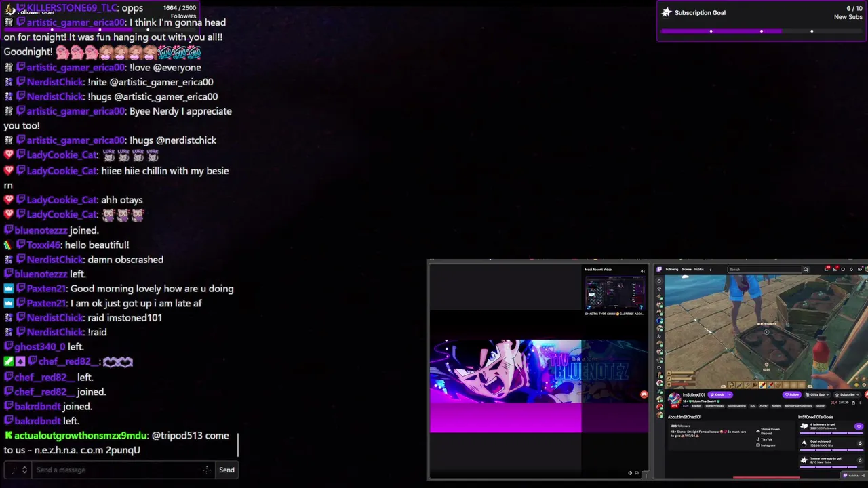
Task: Click the red controller icon on banner window
Action: coord(644,394)
